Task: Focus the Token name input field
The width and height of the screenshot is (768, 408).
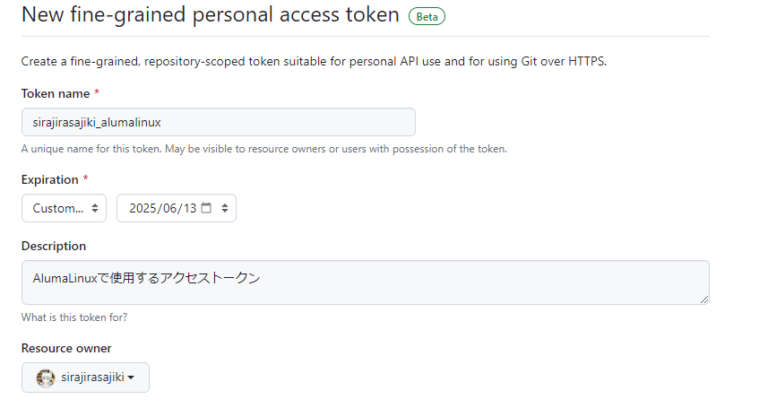Action: click(218, 122)
